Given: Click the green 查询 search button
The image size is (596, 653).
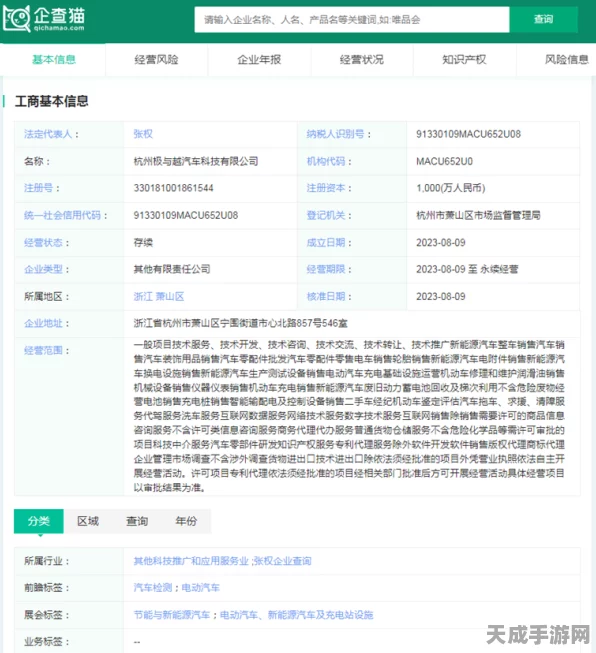Looking at the screenshot, I should point(544,19).
